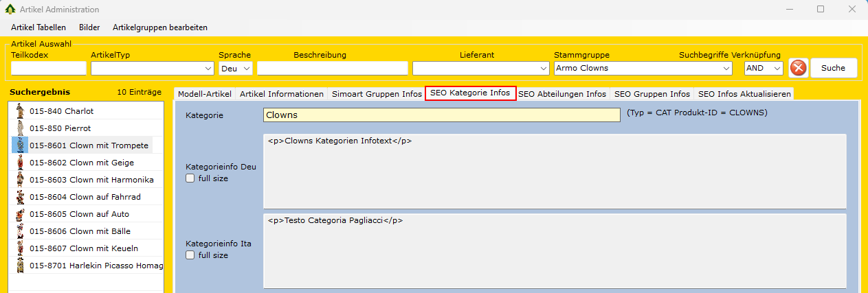The width and height of the screenshot is (868, 293).
Task: Click the Clown auf Auto thumbnail icon
Action: (20, 214)
